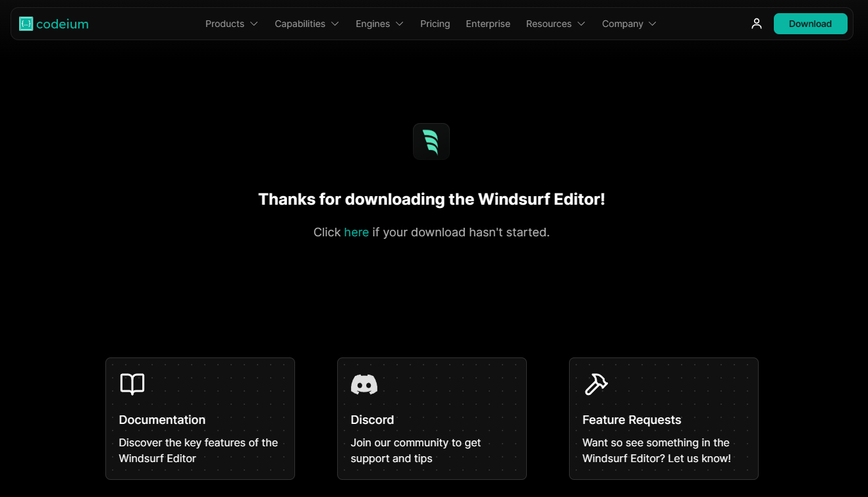
Task: Expand the Company dropdown menu
Action: tap(629, 24)
